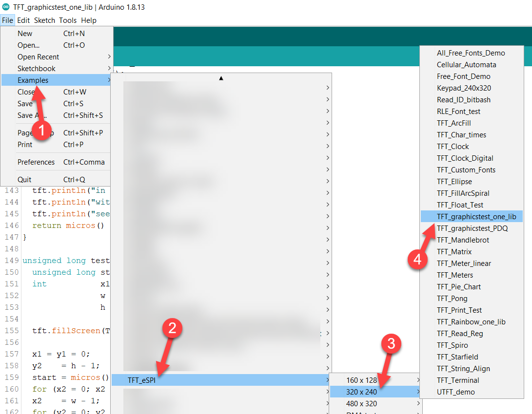Open the TFT_Pie_Chart example
The image size is (532, 414).
coord(472,287)
